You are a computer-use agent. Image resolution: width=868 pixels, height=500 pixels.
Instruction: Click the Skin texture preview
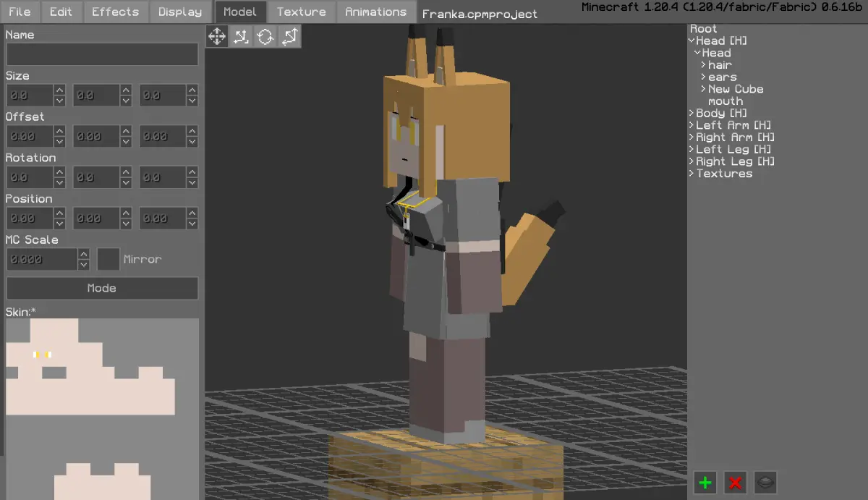[x=102, y=409]
